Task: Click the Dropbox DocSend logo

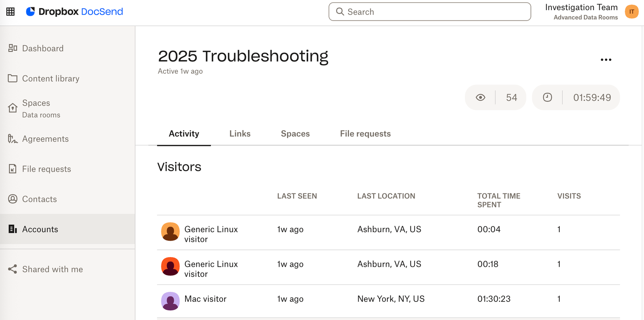Action: 75,12
